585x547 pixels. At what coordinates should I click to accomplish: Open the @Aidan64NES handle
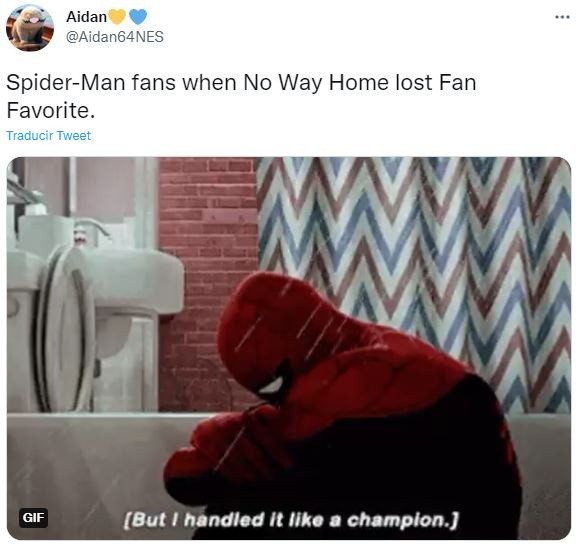(x=115, y=37)
